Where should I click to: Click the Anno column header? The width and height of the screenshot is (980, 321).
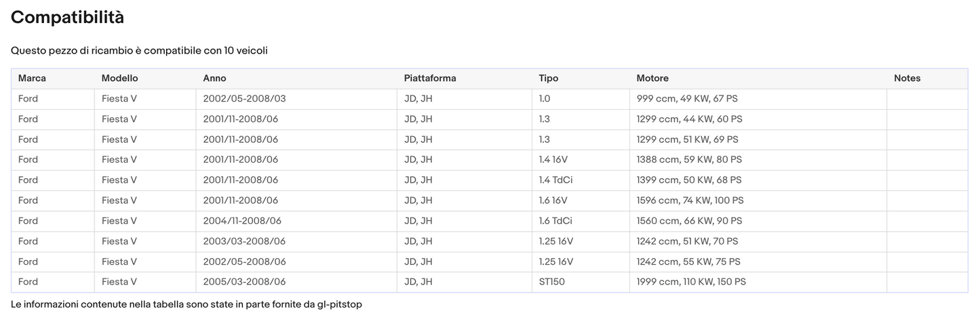(x=214, y=79)
